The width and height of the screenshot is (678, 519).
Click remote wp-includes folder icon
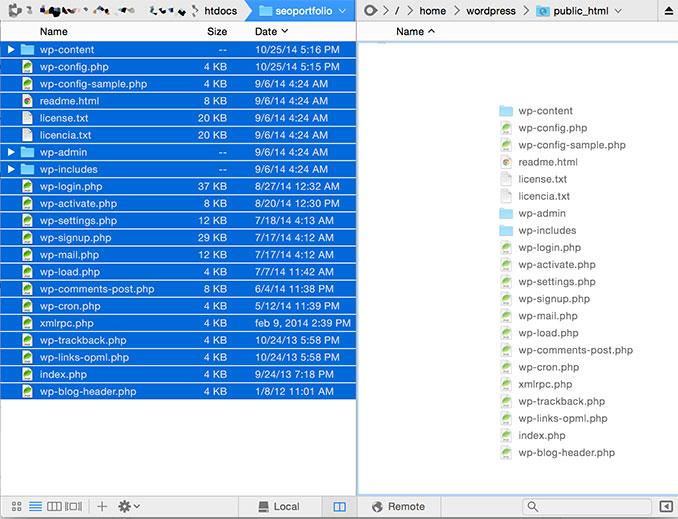click(x=506, y=231)
